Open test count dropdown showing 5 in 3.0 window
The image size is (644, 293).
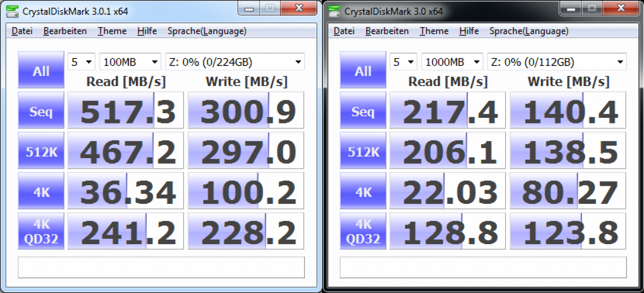404,62
